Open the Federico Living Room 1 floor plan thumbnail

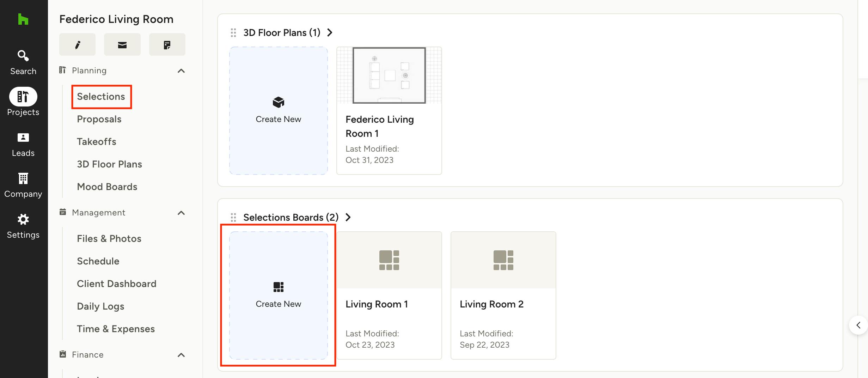click(389, 75)
